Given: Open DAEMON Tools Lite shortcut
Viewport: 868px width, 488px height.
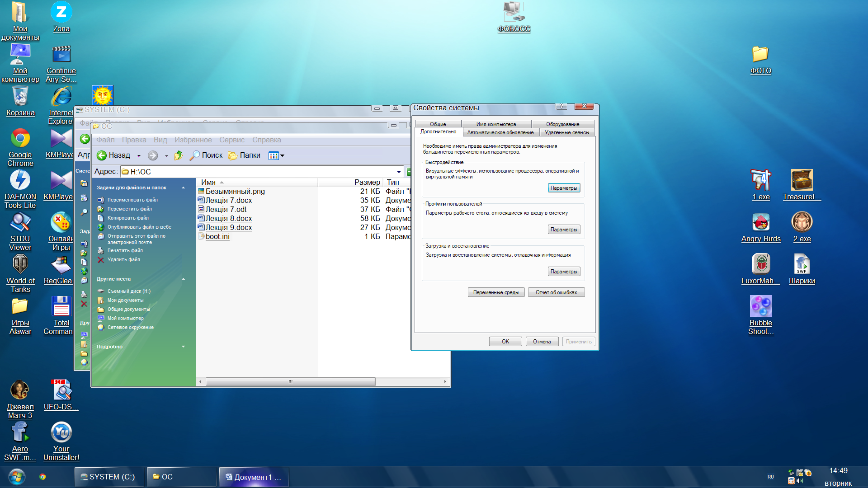Looking at the screenshot, I should pyautogui.click(x=20, y=189).
